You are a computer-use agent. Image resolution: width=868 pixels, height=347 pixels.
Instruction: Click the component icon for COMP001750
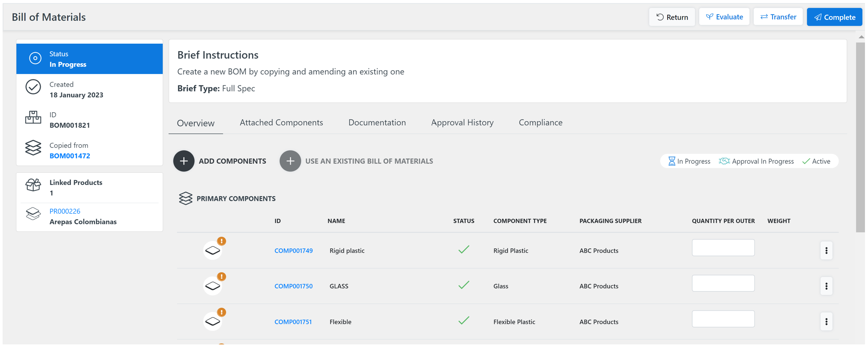click(x=213, y=286)
